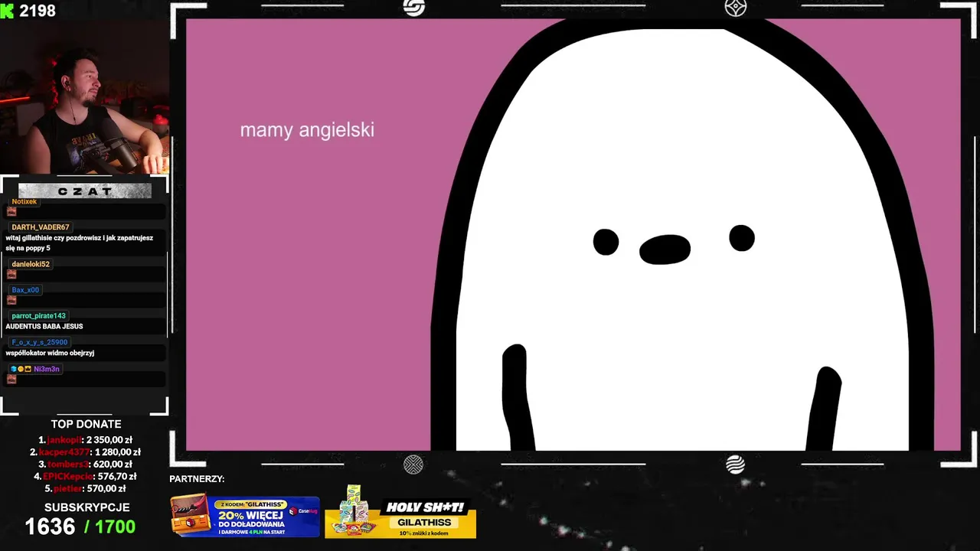The width and height of the screenshot is (980, 551).
Task: Click the PARTNERZY: label
Action: click(197, 479)
